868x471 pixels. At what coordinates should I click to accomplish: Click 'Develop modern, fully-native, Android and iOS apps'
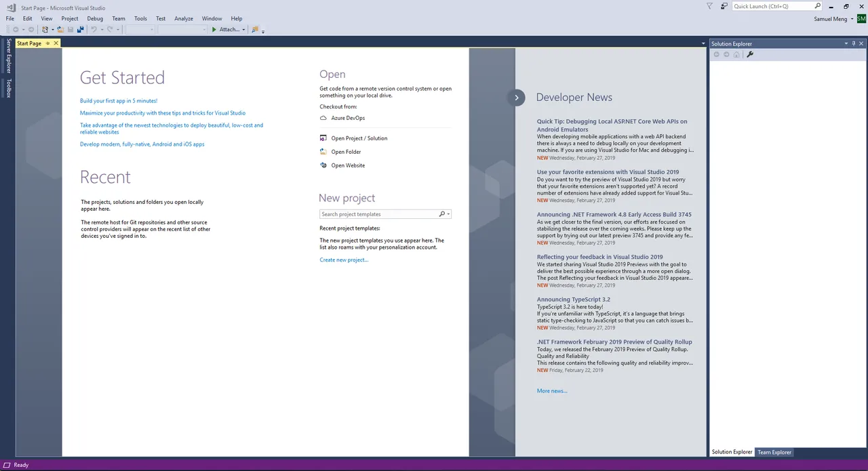point(142,144)
